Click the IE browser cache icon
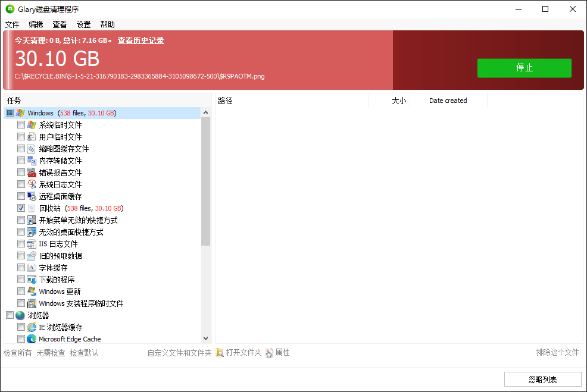This screenshot has height=392, width=587. [32, 327]
